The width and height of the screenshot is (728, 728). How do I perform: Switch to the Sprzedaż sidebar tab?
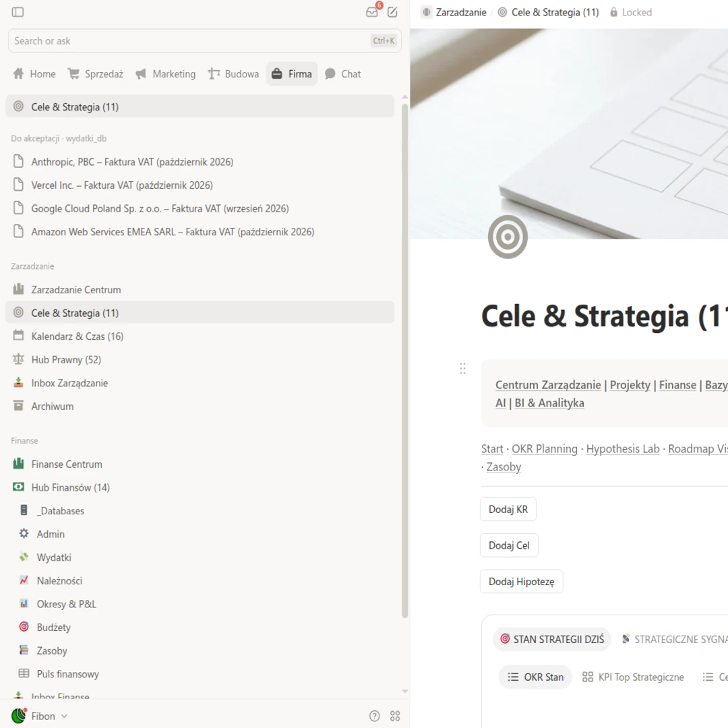(96, 74)
